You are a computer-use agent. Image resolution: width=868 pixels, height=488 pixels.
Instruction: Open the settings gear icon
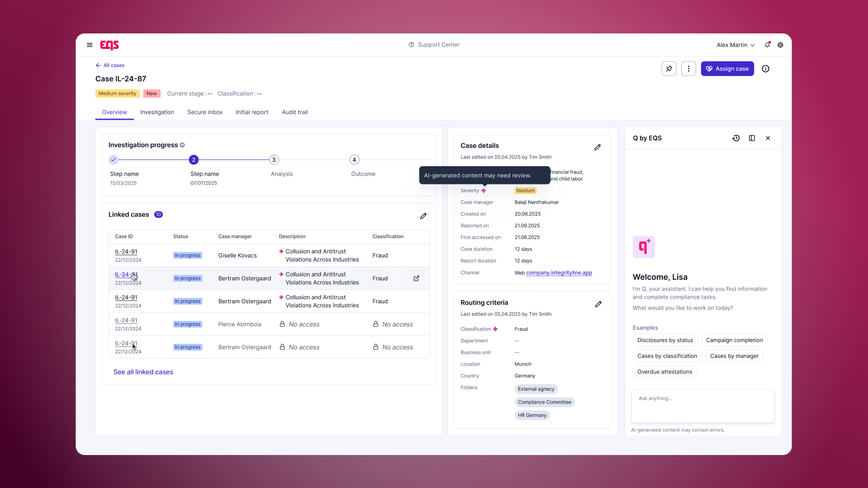coord(780,45)
